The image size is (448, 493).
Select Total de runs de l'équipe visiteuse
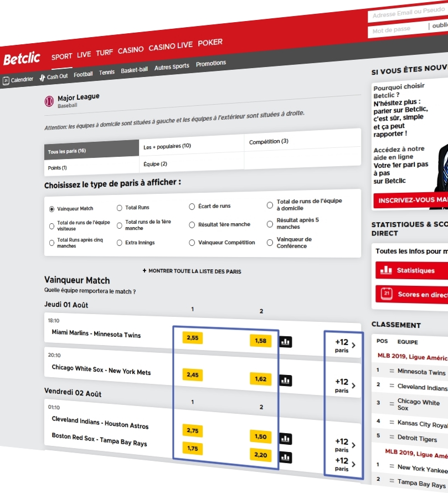point(52,226)
